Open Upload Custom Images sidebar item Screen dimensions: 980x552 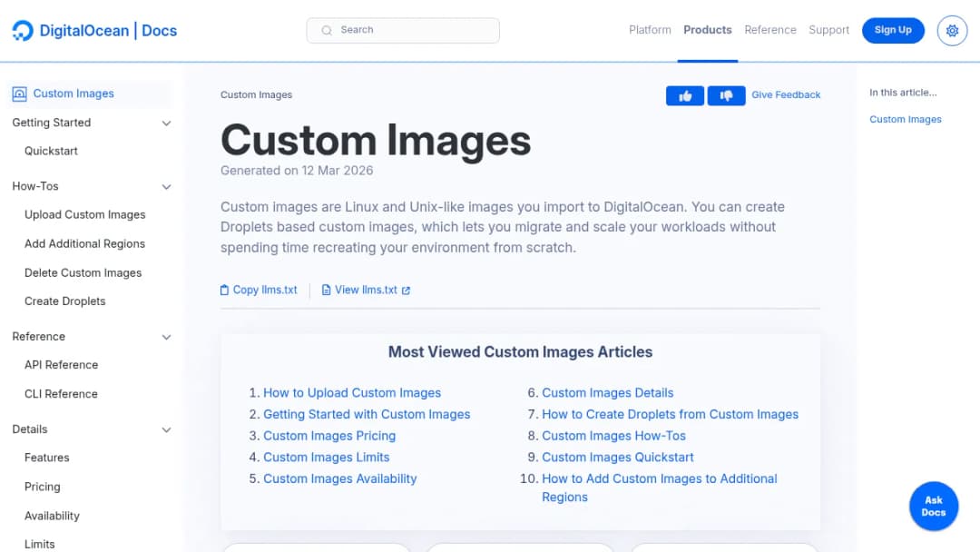coord(85,215)
